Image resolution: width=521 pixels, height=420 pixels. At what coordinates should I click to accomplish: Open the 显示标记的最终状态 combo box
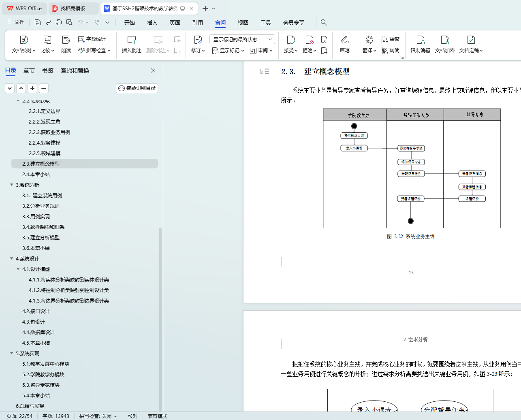coord(242,39)
